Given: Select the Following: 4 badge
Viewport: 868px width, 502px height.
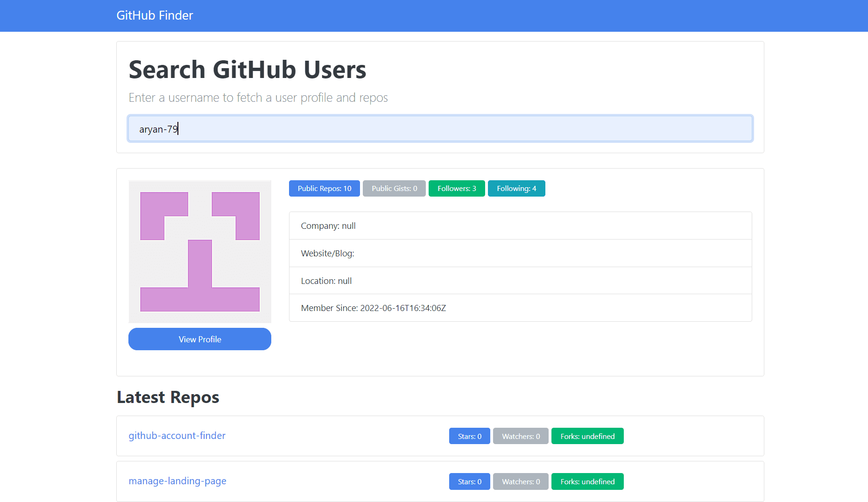Looking at the screenshot, I should pyautogui.click(x=516, y=189).
